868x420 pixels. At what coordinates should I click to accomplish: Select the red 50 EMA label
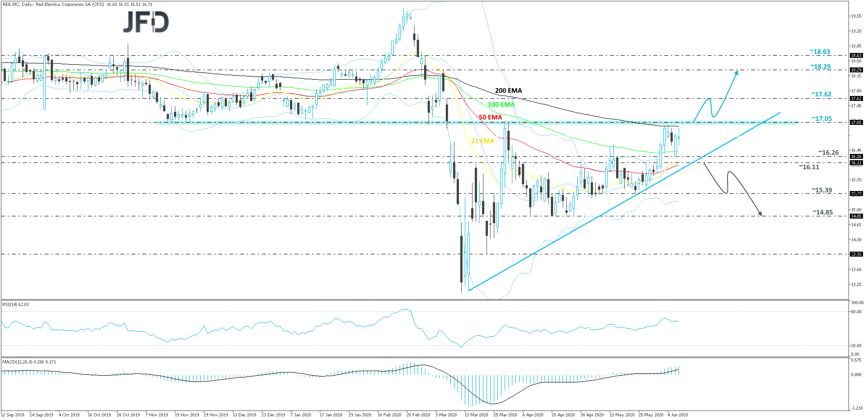490,117
